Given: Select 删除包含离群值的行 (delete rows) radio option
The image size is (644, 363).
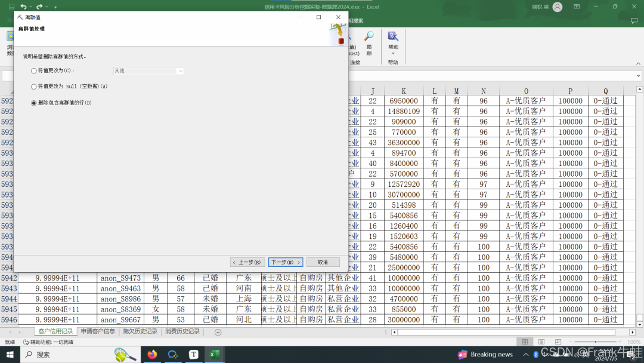Looking at the screenshot, I should (x=34, y=103).
